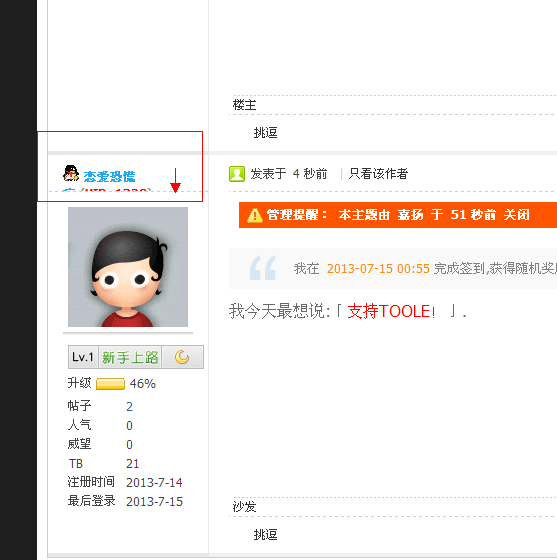Screen dimensions: 557x560
Task: Open the post count link 2
Action: (129, 406)
